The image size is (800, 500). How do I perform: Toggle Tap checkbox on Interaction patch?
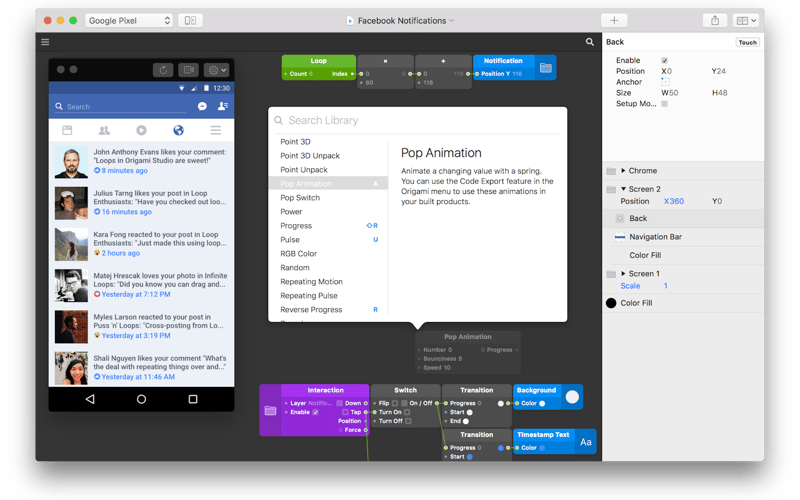point(345,412)
